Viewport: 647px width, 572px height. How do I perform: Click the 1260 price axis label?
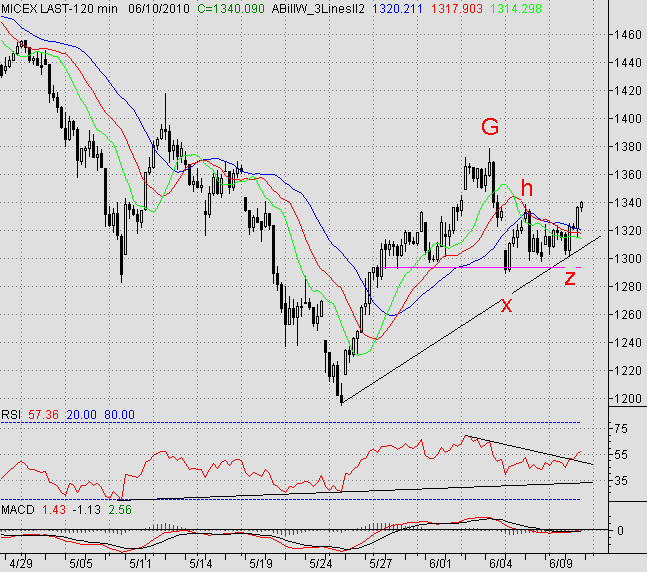pyautogui.click(x=628, y=314)
